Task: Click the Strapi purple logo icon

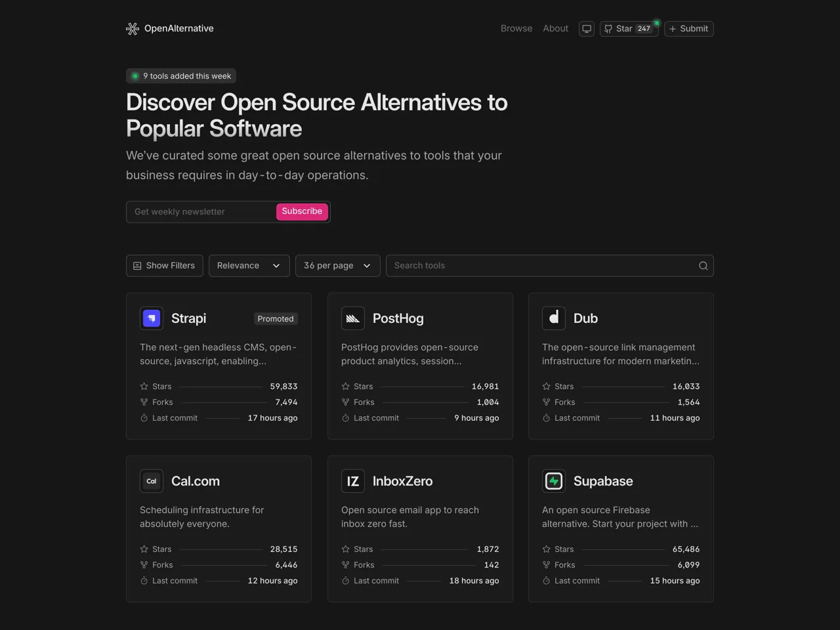Action: [x=152, y=318]
